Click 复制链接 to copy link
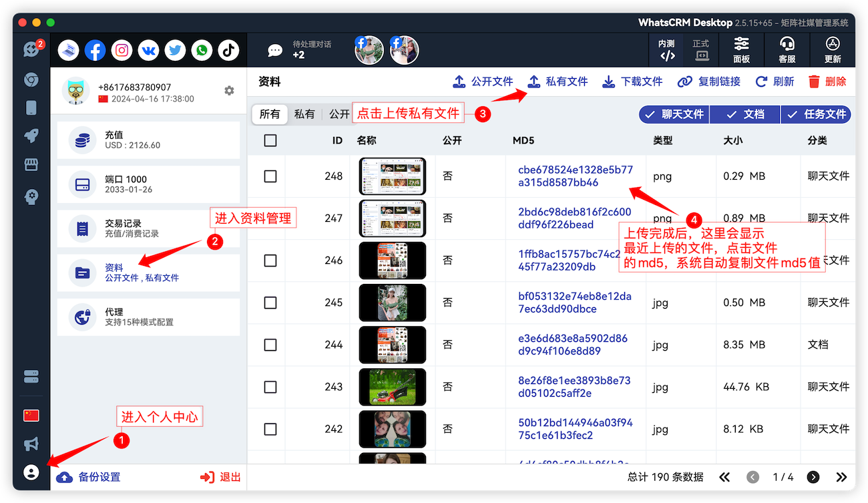The height and width of the screenshot is (503, 868). coord(708,81)
